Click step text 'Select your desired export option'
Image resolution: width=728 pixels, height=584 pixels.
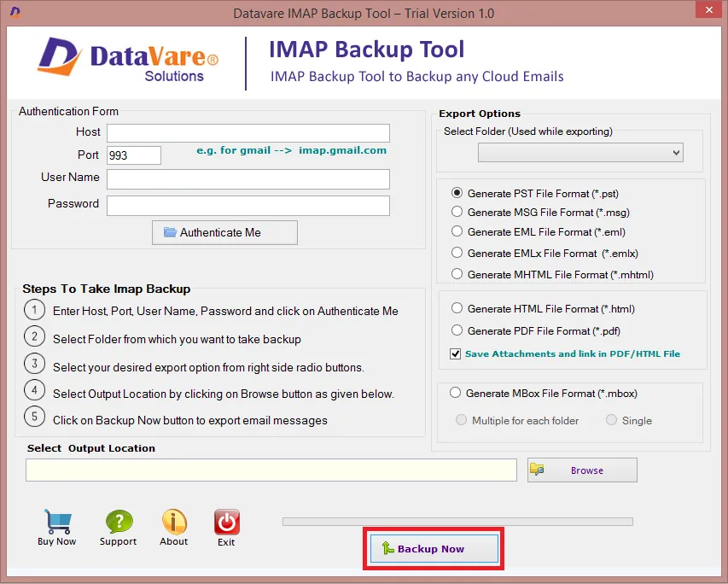tap(208, 367)
